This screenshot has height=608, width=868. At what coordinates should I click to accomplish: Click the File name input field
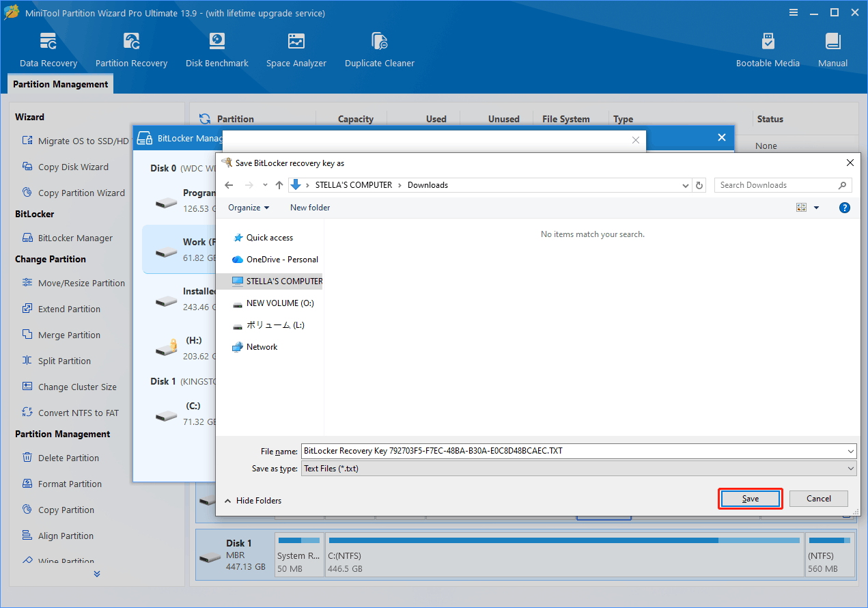pos(572,451)
